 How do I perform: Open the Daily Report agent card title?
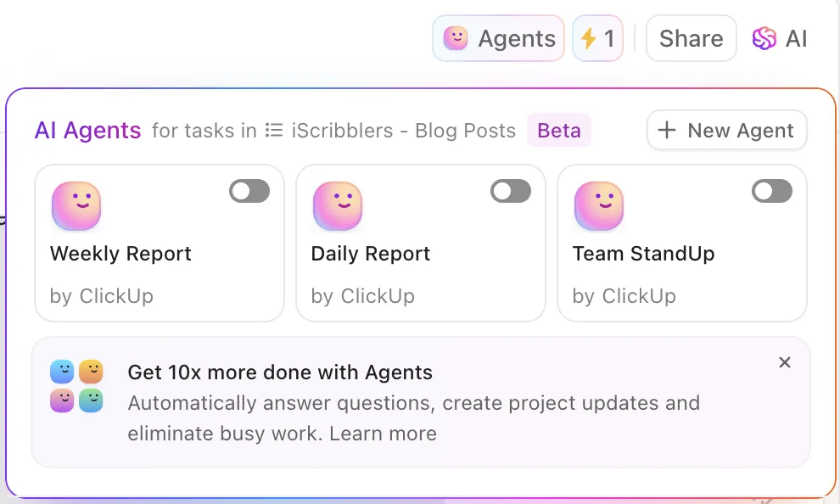(x=371, y=254)
